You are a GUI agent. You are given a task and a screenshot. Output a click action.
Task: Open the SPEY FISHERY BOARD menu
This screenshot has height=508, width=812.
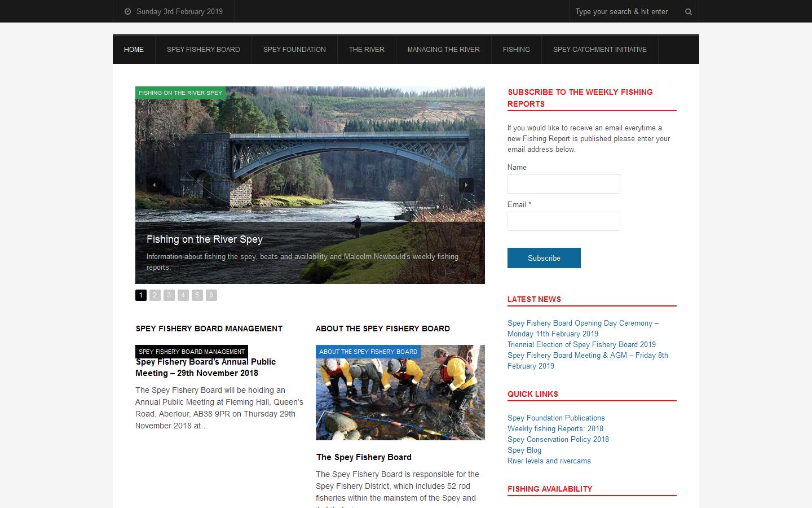pos(203,50)
